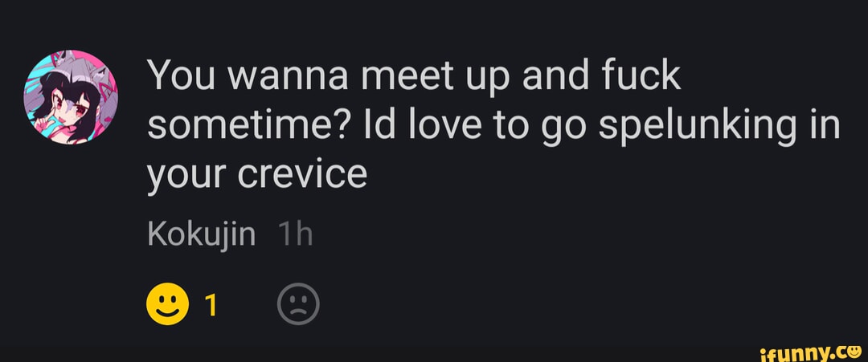
Task: View the profile of commenter Kokujin
Action: [x=203, y=234]
